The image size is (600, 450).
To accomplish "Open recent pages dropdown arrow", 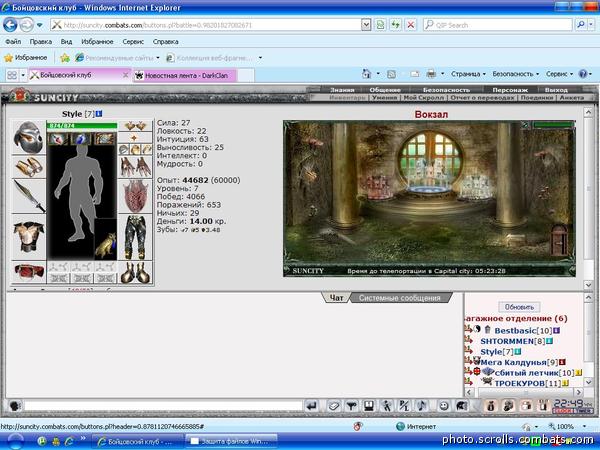I will click(x=40, y=25).
